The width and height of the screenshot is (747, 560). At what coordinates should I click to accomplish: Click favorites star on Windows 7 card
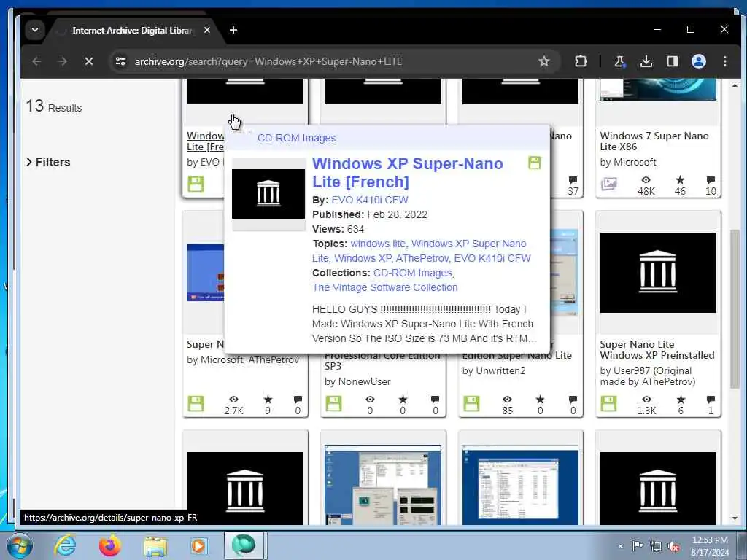tap(681, 180)
